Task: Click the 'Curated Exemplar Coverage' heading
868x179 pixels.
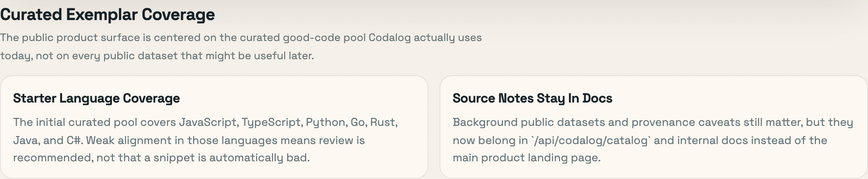Action: coord(107,15)
